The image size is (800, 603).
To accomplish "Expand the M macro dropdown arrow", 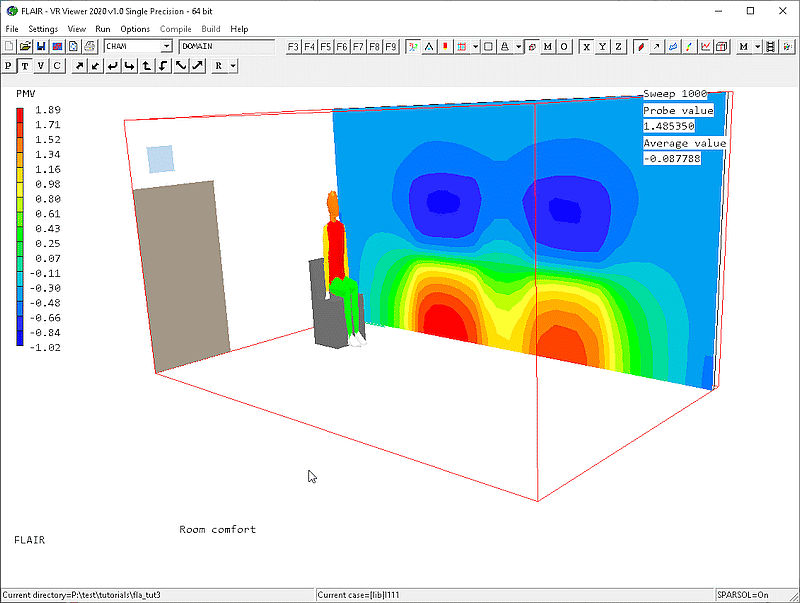I will coord(758,46).
